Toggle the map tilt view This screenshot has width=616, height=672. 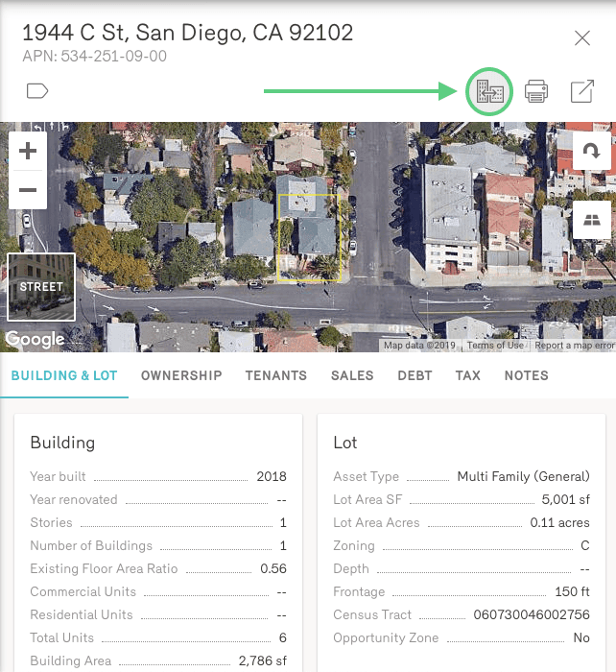click(x=591, y=220)
